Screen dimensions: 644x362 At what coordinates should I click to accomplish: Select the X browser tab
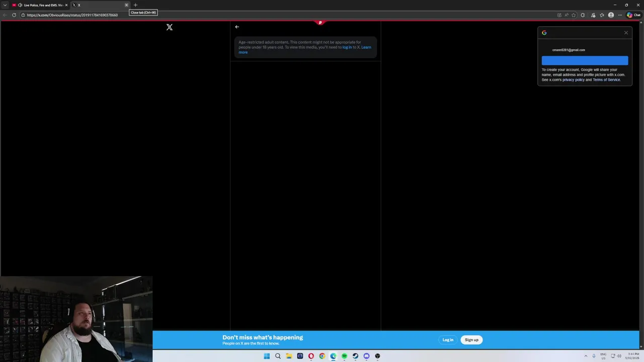[100, 5]
